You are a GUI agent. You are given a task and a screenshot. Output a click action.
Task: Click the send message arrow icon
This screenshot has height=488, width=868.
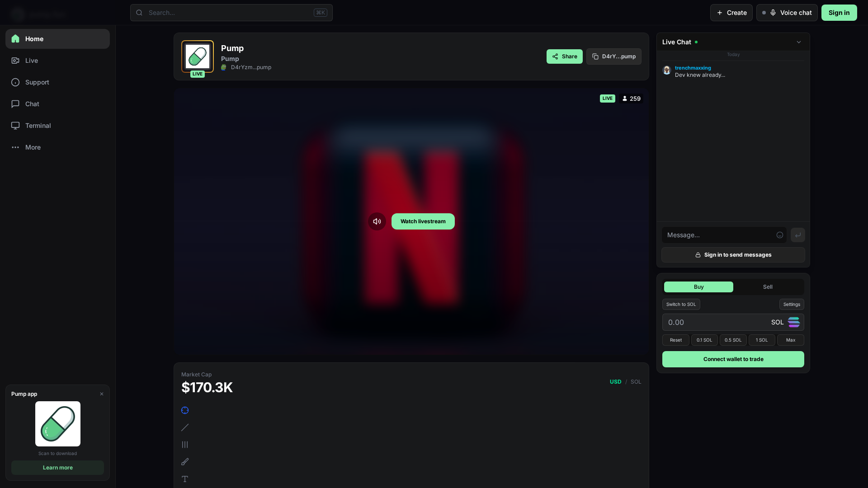coord(798,235)
